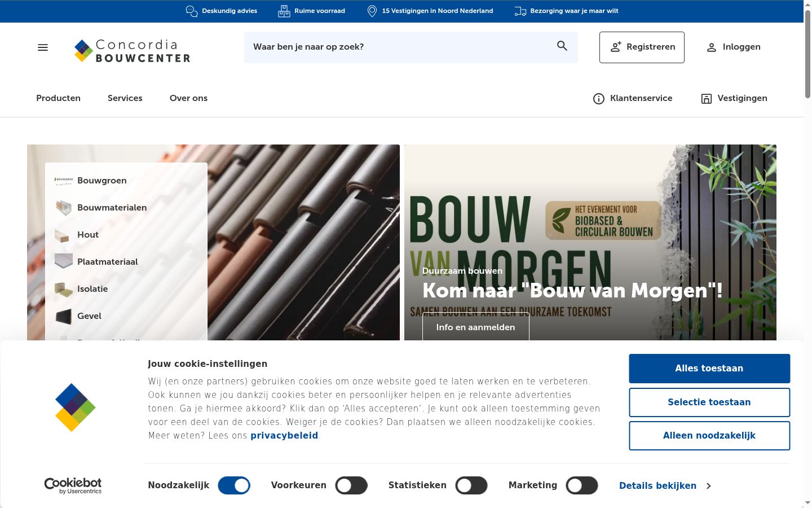The image size is (812, 508).
Task: Click Info en aanmelden button
Action: coord(475,327)
